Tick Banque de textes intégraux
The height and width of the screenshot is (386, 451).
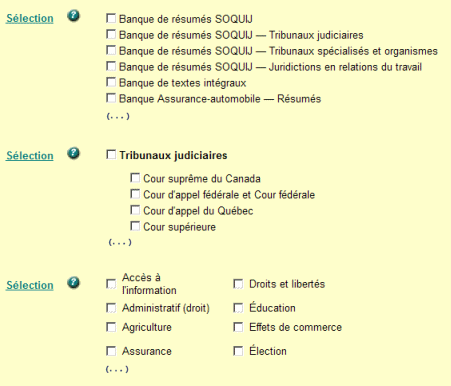click(x=111, y=82)
